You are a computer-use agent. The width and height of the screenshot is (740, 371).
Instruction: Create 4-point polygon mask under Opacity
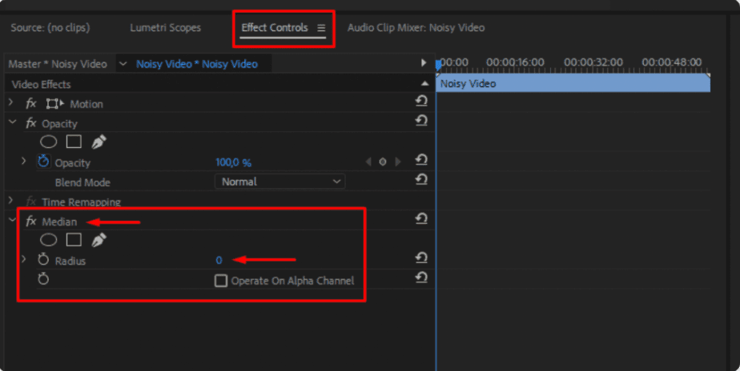point(74,142)
